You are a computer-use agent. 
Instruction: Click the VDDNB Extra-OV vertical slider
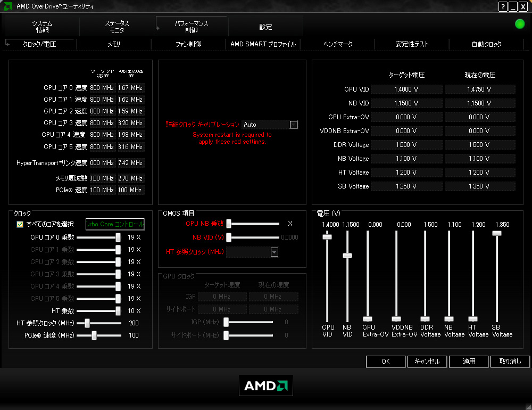pos(396,276)
